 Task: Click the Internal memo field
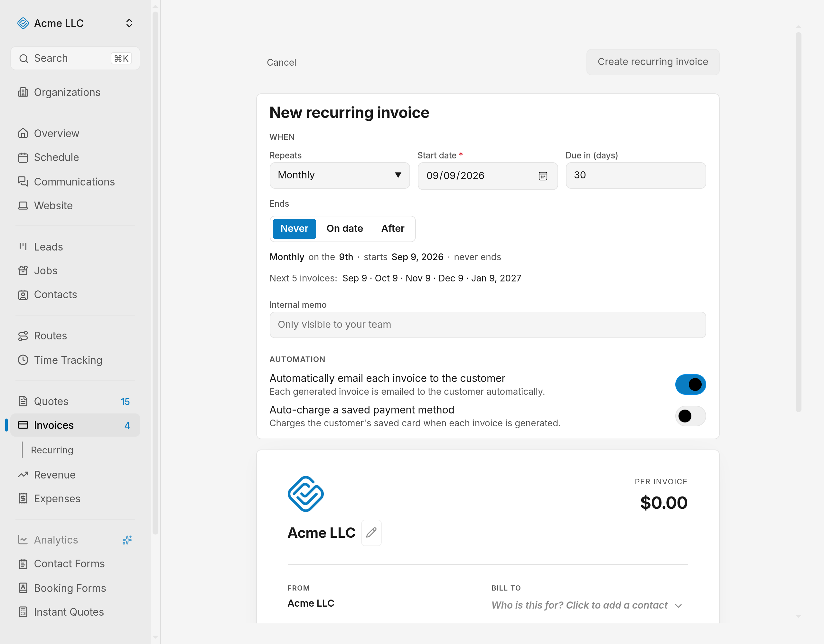pyautogui.click(x=487, y=325)
